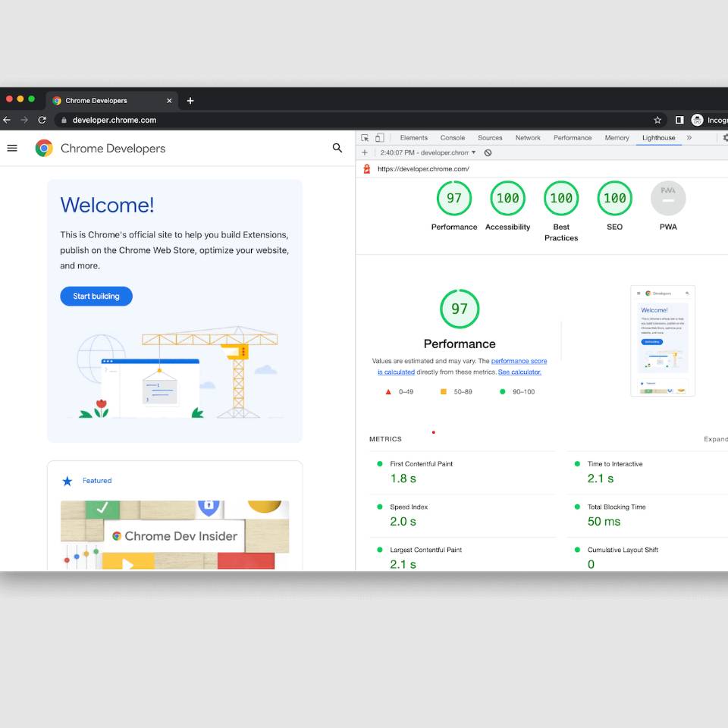Click the Start building button
This screenshot has height=728, width=728.
tap(96, 297)
